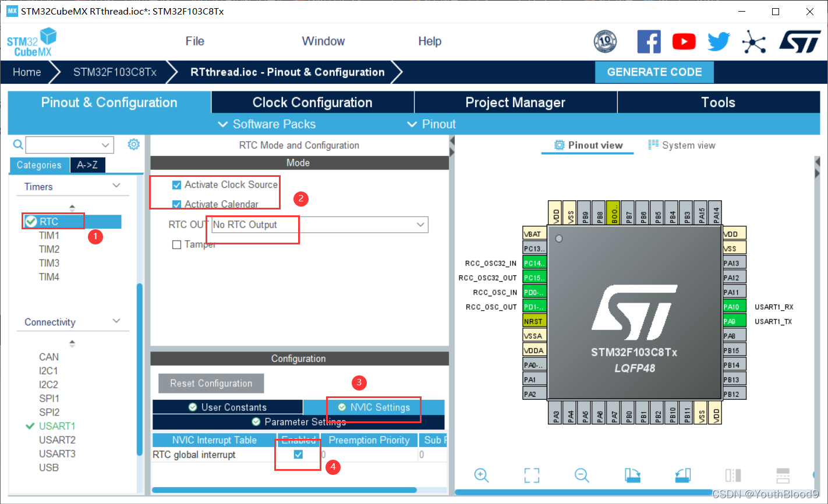Viewport: 828px width, 504px height.
Task: Go to Home breadcrumb
Action: 27,72
